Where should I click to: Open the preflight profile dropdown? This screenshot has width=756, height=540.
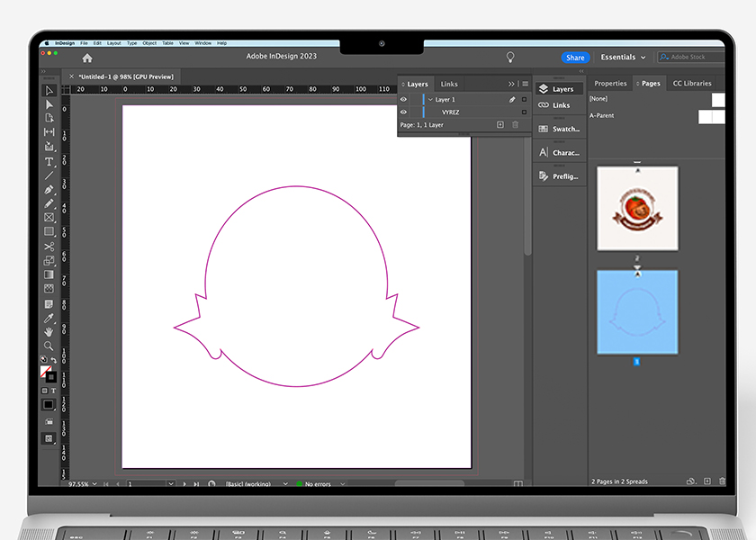click(285, 483)
